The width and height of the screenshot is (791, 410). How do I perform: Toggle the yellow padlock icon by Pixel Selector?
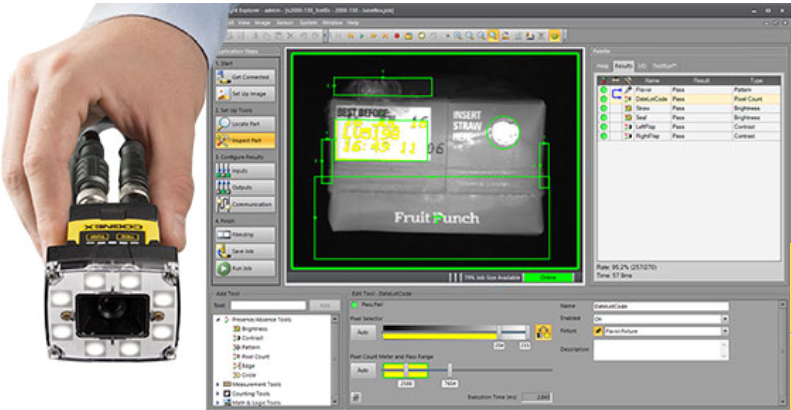click(543, 332)
